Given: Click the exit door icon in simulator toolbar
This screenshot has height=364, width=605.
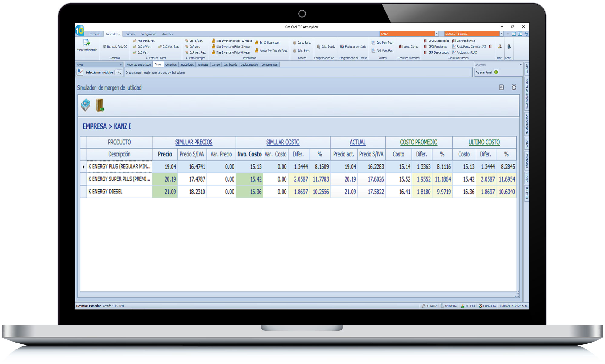Looking at the screenshot, I should (100, 105).
